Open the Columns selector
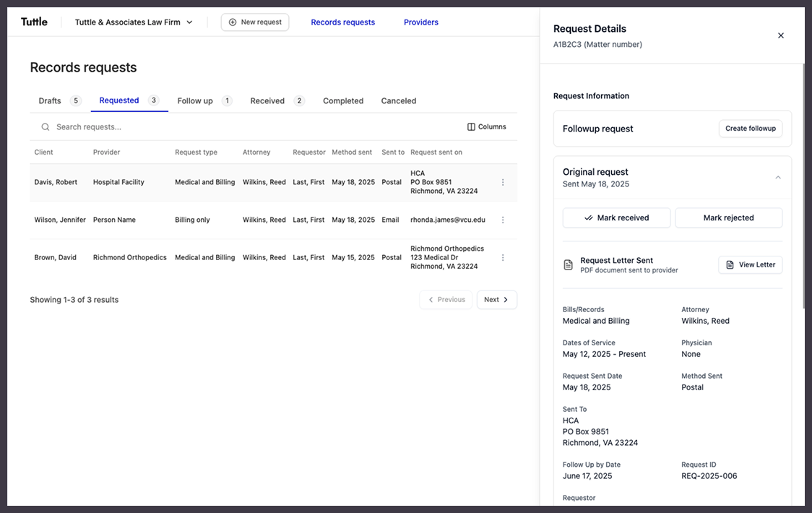The width and height of the screenshot is (812, 513). (486, 127)
